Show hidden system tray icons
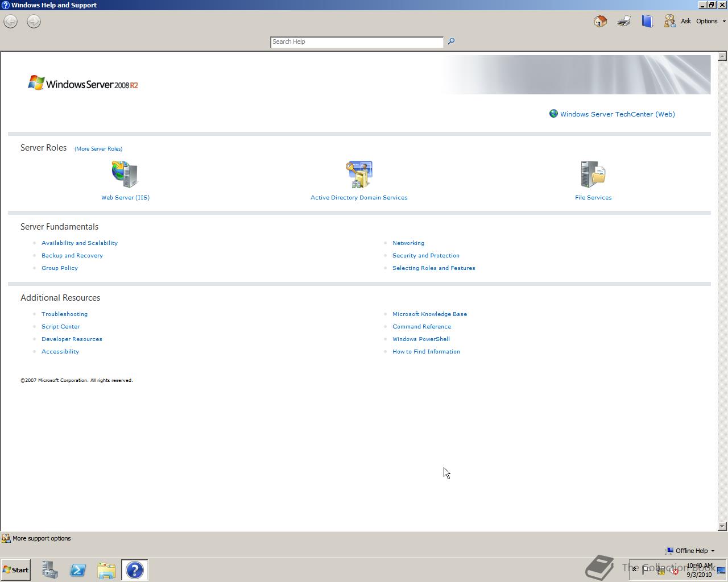728x582 pixels. click(635, 569)
